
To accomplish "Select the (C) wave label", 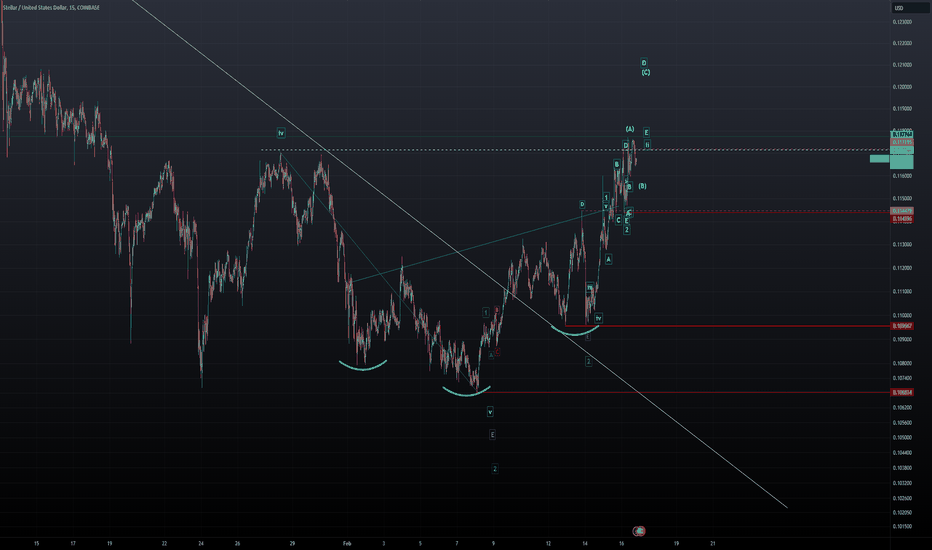I will click(646, 73).
